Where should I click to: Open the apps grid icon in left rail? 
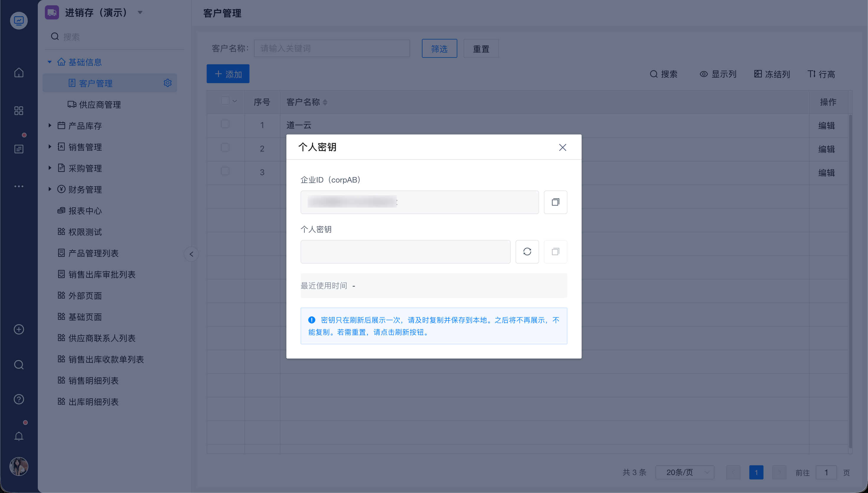coord(19,111)
